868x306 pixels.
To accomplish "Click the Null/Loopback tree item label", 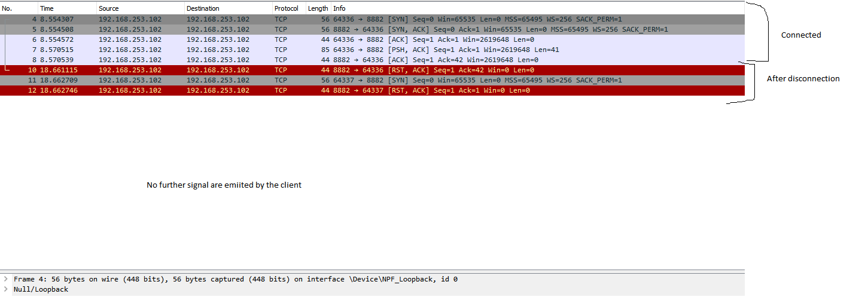I will pos(41,289).
